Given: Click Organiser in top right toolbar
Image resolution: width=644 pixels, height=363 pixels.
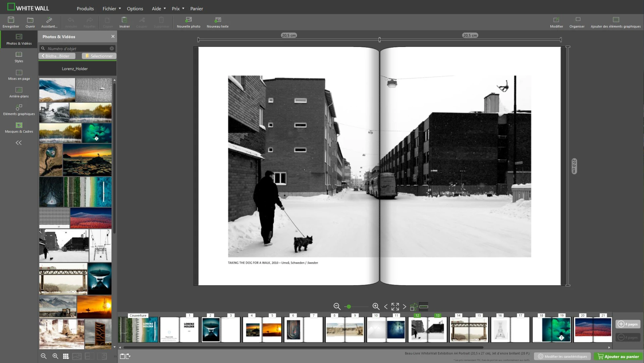Looking at the screenshot, I should [577, 22].
